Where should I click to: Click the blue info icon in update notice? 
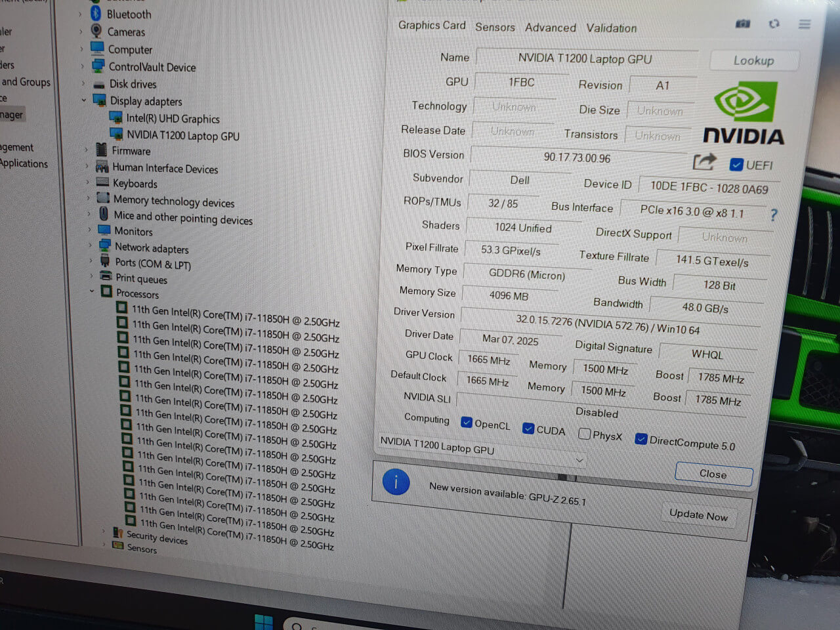(396, 482)
